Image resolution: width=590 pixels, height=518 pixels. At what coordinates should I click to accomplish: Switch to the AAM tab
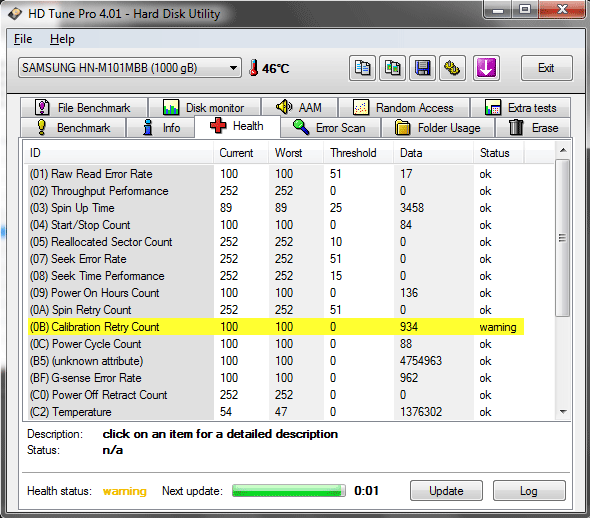[x=299, y=108]
